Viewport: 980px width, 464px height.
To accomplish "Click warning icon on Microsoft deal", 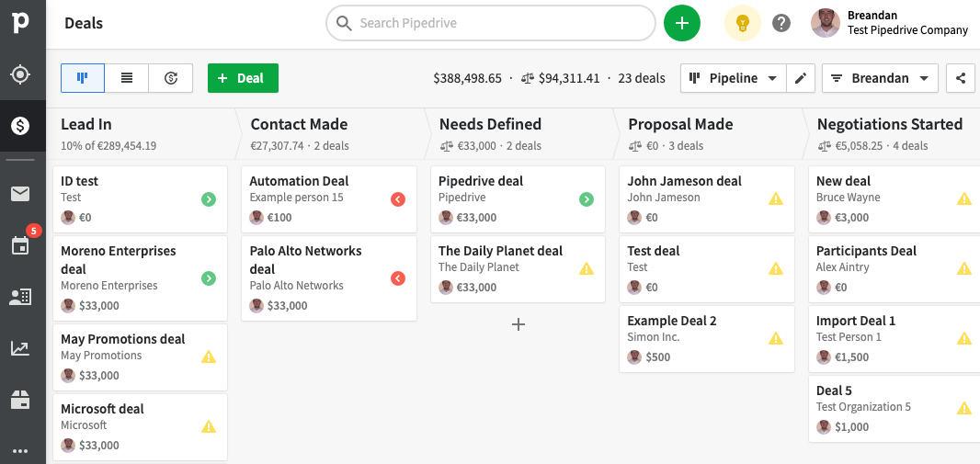I will point(209,426).
